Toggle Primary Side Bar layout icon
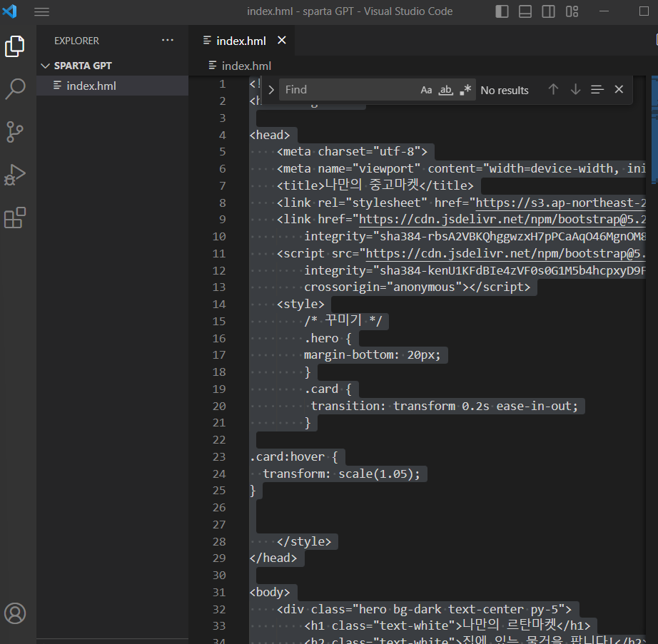The height and width of the screenshot is (644, 658). (x=502, y=11)
